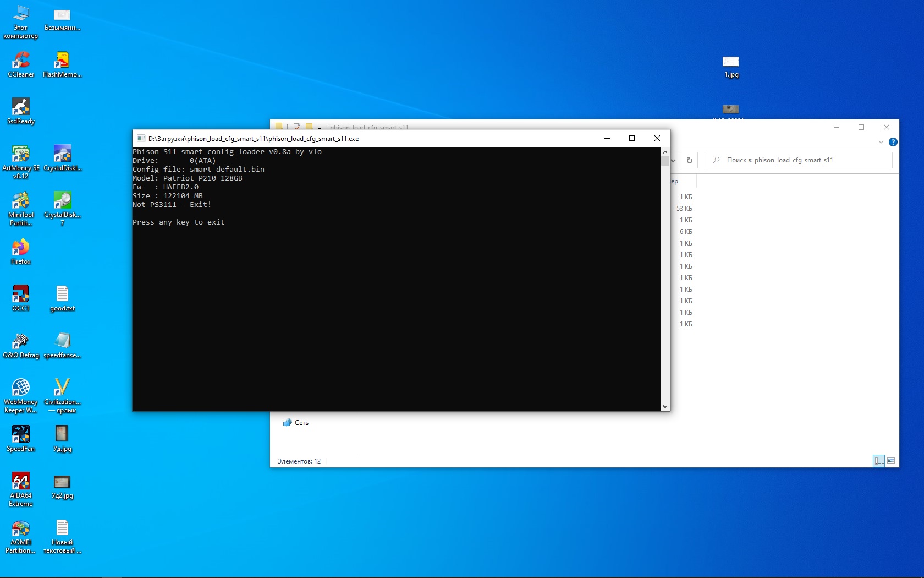924x578 pixels.
Task: Click the Explorer quick access properties icon
Action: pos(297,127)
